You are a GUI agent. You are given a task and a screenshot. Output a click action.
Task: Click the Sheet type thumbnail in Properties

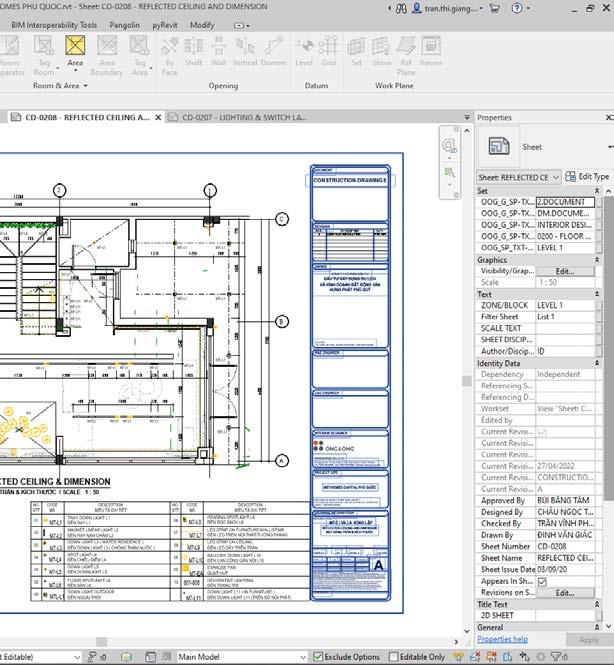tap(499, 146)
